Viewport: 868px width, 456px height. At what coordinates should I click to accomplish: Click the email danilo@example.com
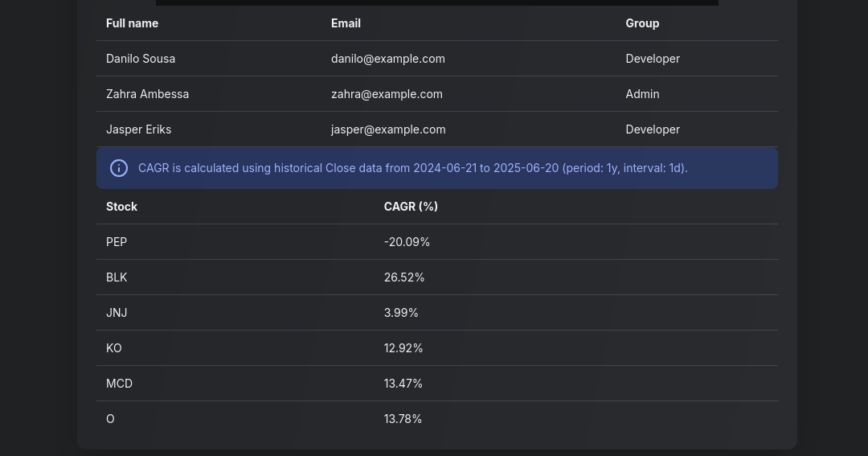[x=388, y=59]
